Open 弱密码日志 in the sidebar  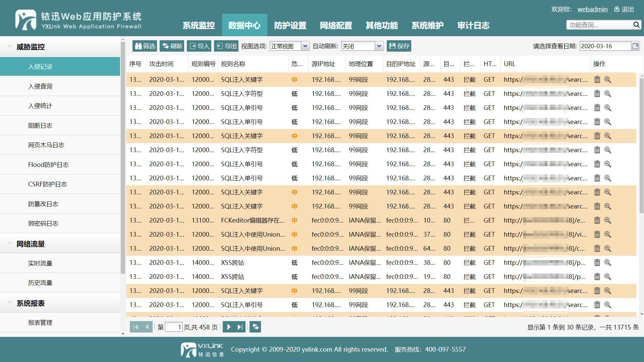60,224
